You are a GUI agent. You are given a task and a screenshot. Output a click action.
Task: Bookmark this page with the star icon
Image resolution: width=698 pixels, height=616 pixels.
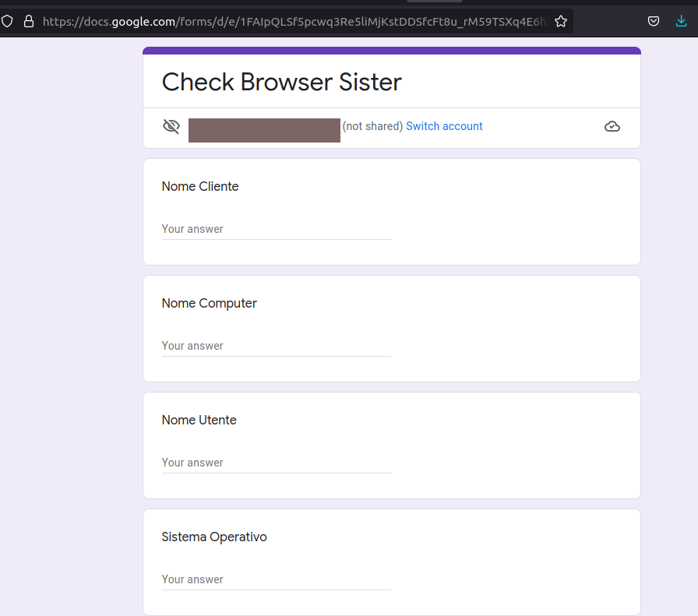tap(561, 21)
